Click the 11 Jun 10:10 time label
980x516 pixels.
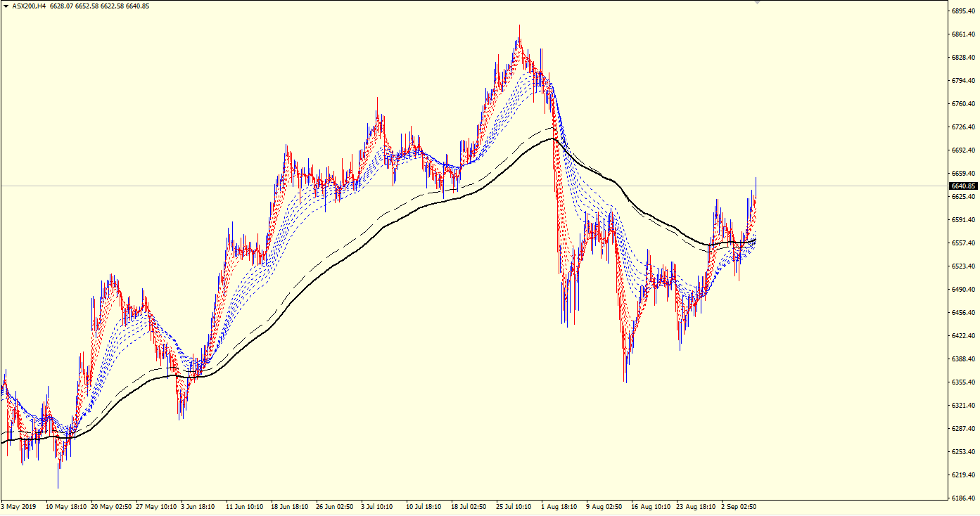point(244,506)
